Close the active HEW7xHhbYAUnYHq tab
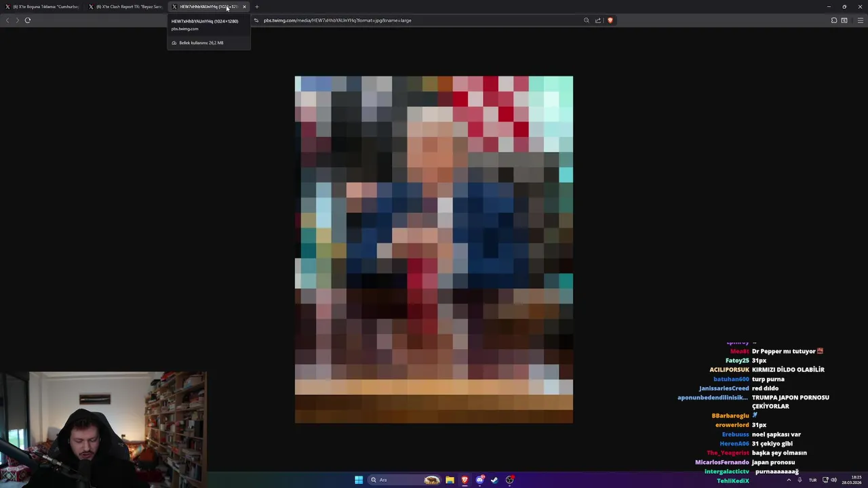Screen dimensions: 868x488 click(x=244, y=7)
